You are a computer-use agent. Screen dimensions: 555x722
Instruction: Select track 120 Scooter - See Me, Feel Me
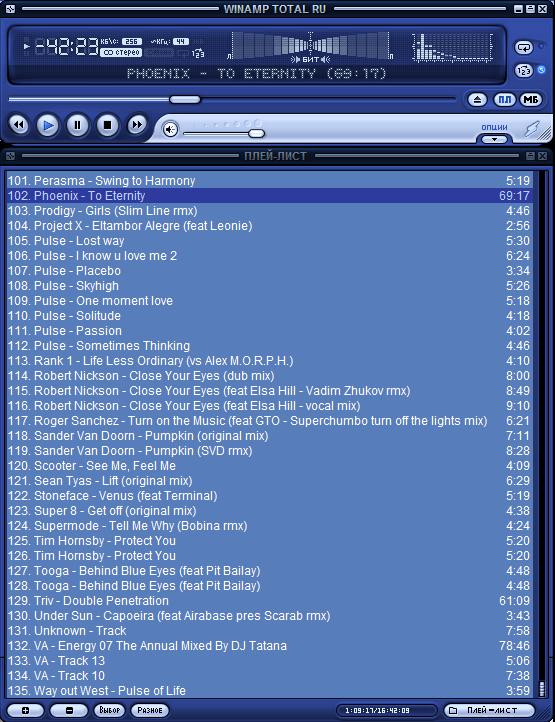[x=269, y=466]
